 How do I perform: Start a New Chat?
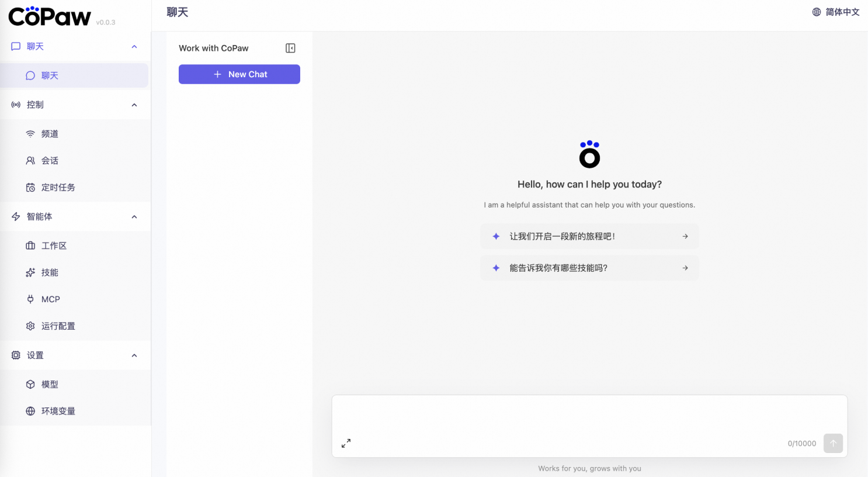(x=239, y=74)
